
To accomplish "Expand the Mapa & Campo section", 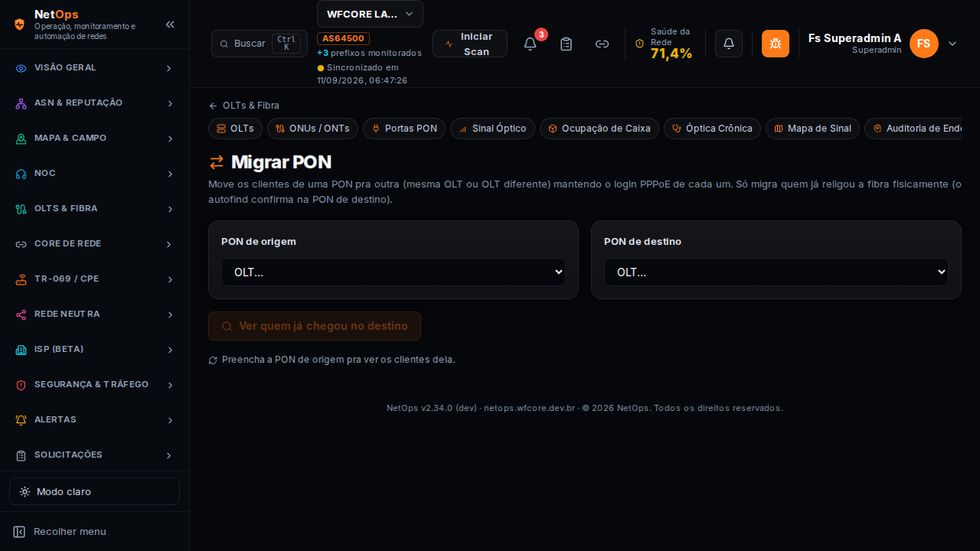I will click(94, 139).
